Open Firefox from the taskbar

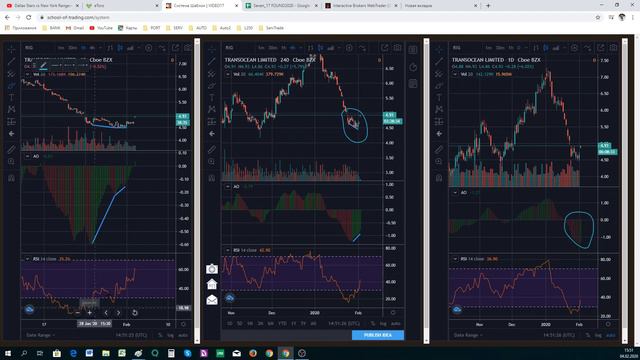(253, 353)
